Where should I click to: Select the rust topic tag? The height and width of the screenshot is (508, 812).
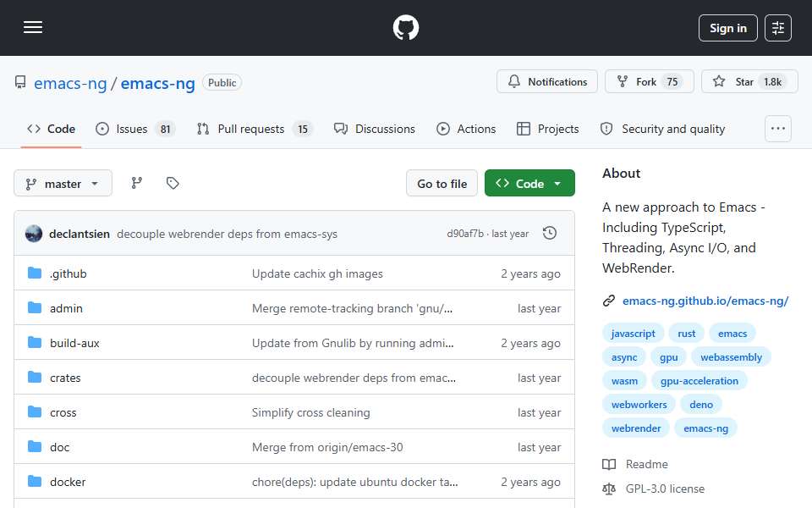coord(686,334)
